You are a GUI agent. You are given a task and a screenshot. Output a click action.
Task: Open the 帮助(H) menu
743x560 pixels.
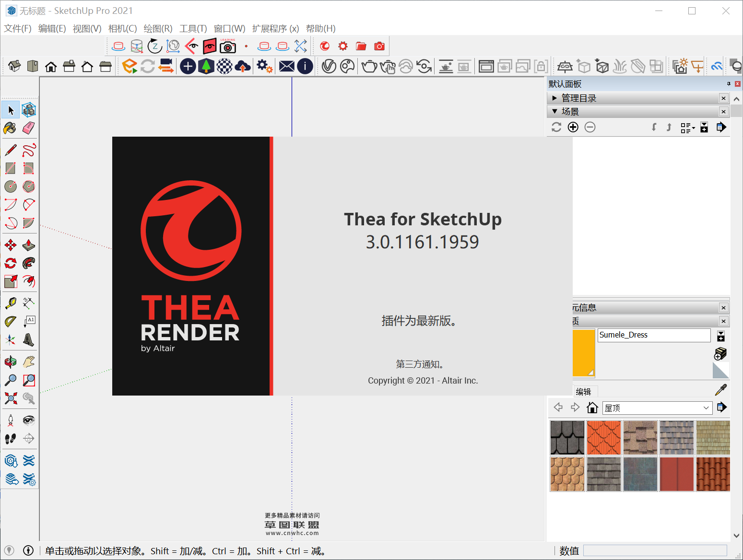[321, 29]
